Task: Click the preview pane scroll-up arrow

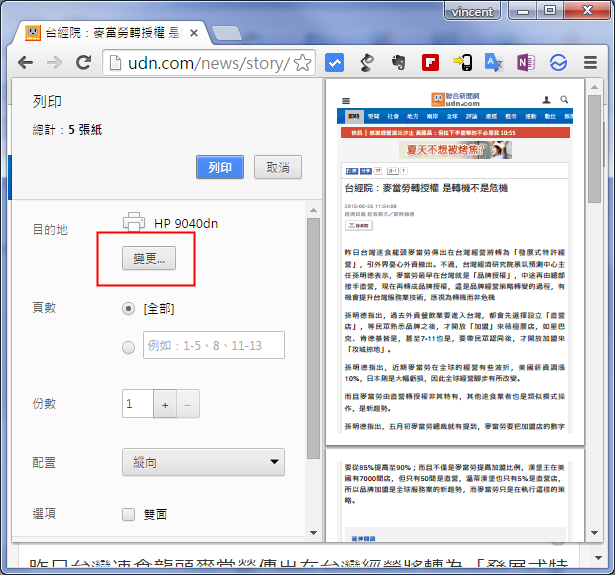Action: (x=595, y=87)
